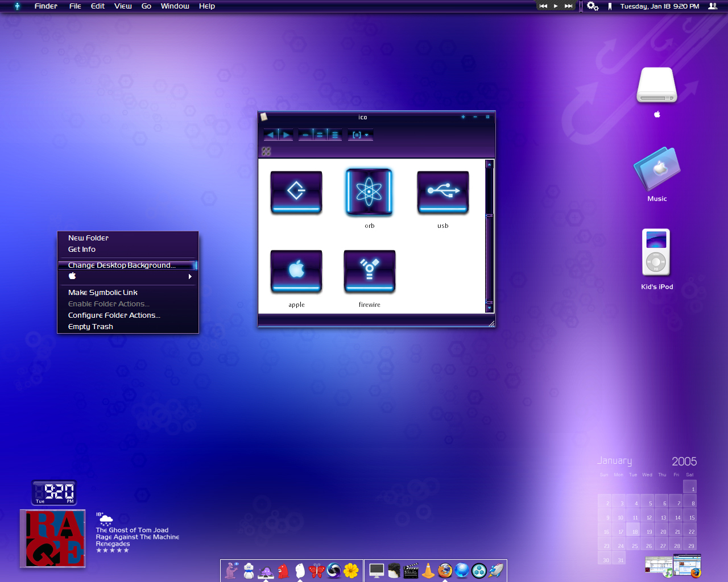Open the fast user switching icon

[713, 6]
